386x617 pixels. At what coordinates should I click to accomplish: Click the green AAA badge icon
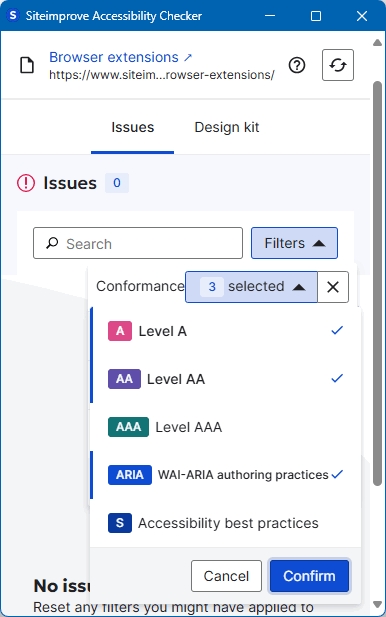click(x=128, y=427)
